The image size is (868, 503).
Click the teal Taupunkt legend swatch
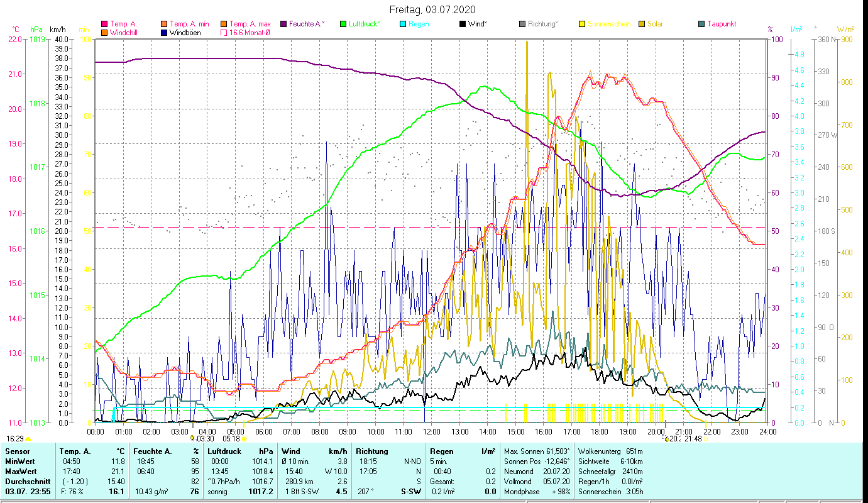click(701, 24)
